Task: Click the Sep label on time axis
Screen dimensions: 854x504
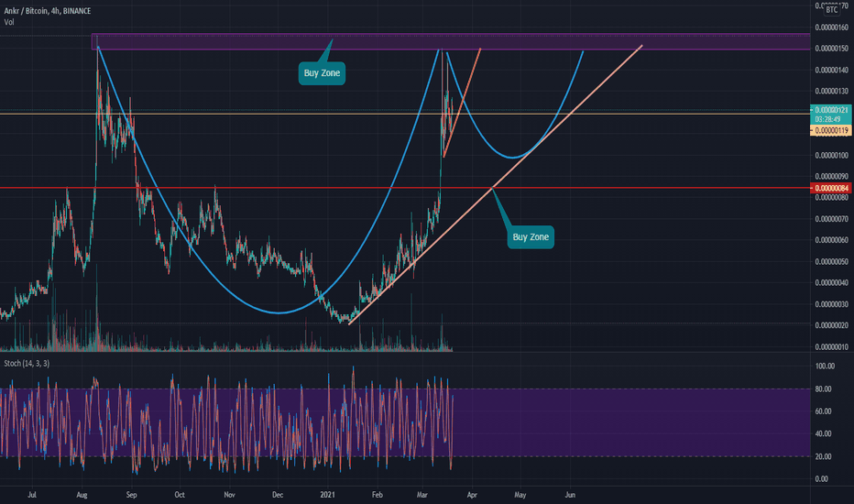Action: 131,495
